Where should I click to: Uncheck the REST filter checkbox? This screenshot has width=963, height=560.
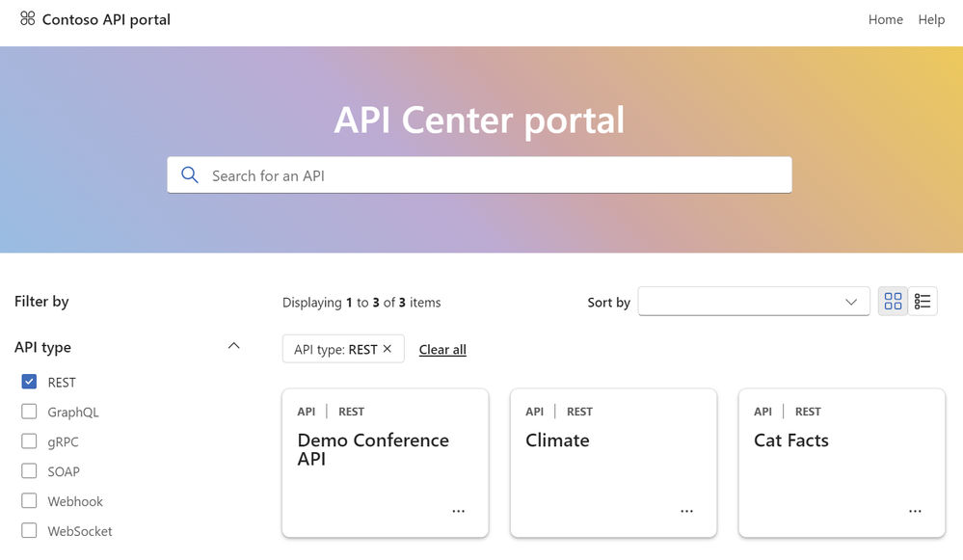coord(29,382)
